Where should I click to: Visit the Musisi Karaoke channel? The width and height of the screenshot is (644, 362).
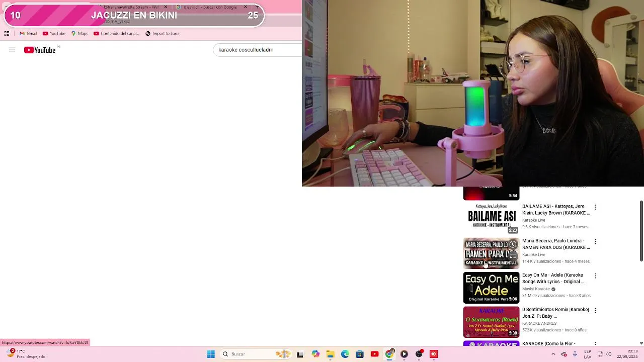point(536,289)
